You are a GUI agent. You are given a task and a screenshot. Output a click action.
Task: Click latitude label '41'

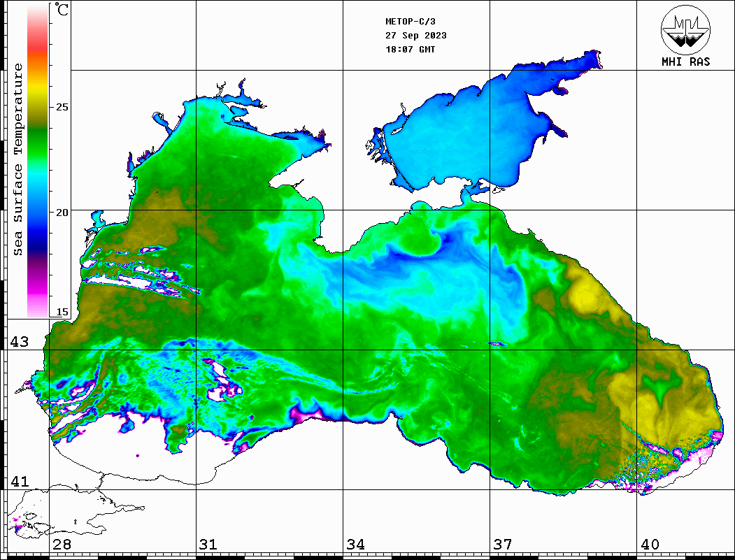(x=20, y=481)
